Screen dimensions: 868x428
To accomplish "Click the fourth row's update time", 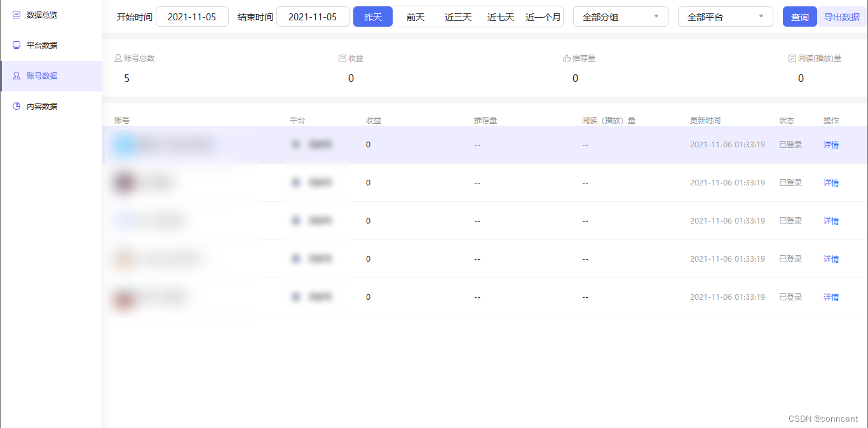I will [728, 259].
